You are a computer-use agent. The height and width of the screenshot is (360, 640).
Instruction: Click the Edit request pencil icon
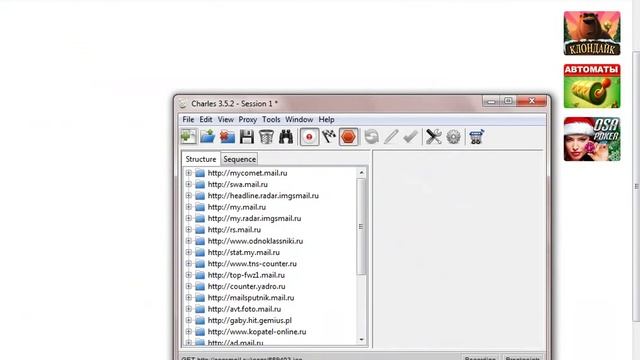(x=391, y=137)
